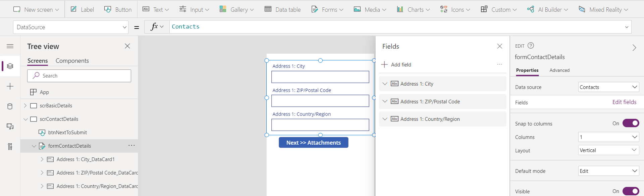644x196 pixels.
Task: Expand Address 1: Country/Region_DataCard node
Action: click(x=42, y=186)
